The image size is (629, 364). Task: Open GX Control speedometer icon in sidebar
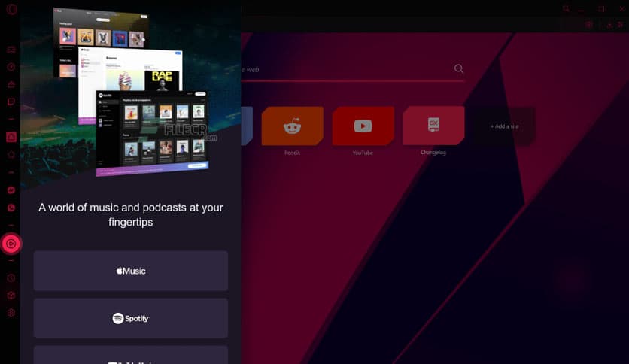(x=11, y=67)
